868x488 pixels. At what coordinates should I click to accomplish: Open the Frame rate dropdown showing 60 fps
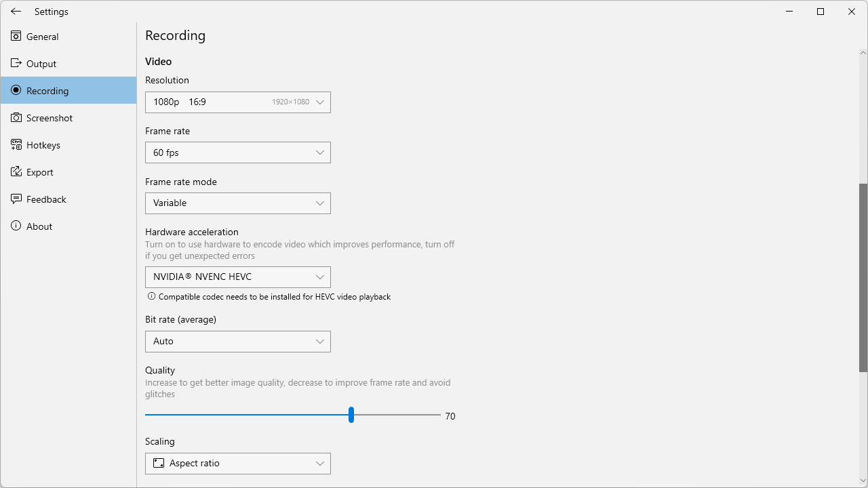click(237, 152)
